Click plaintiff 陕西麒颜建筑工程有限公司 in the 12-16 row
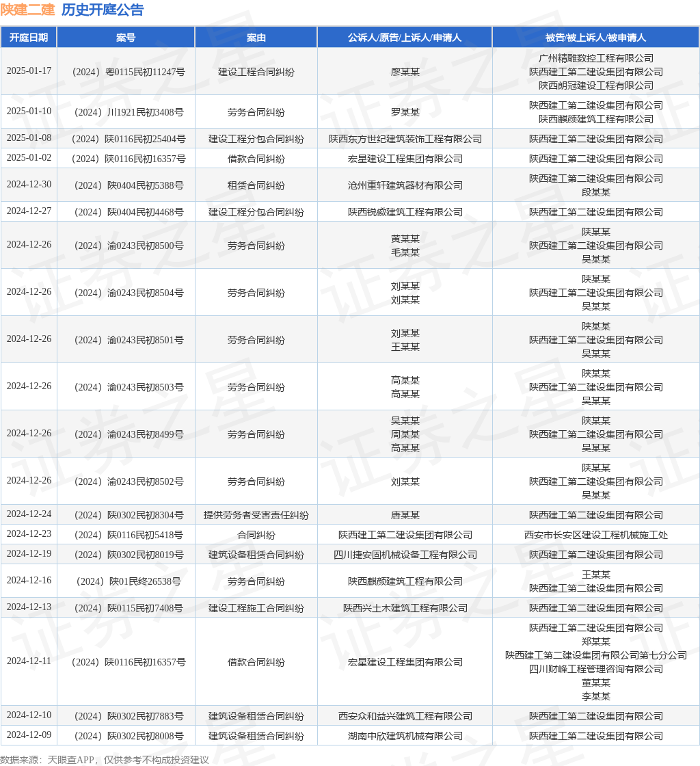 (405, 581)
